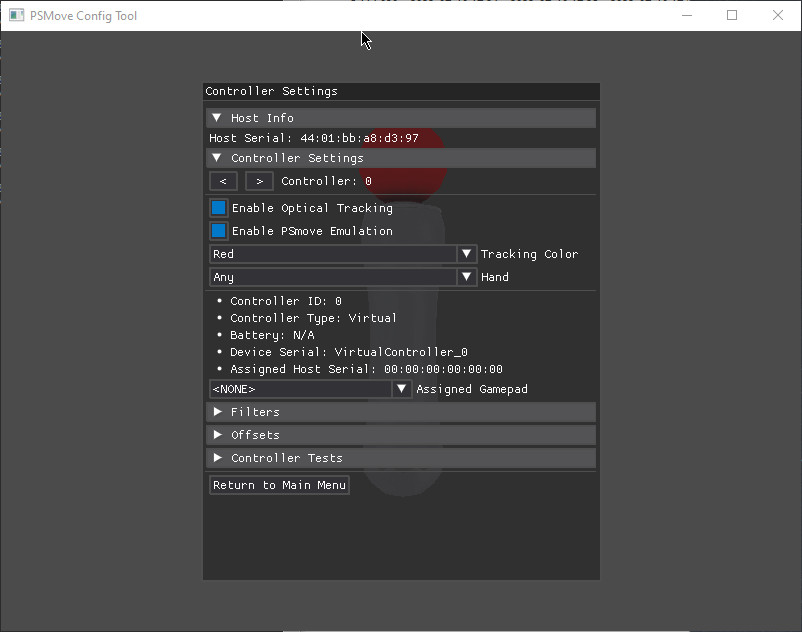
Task: Click the Device Serial VirtualController_0 entry
Action: pyautogui.click(x=348, y=352)
